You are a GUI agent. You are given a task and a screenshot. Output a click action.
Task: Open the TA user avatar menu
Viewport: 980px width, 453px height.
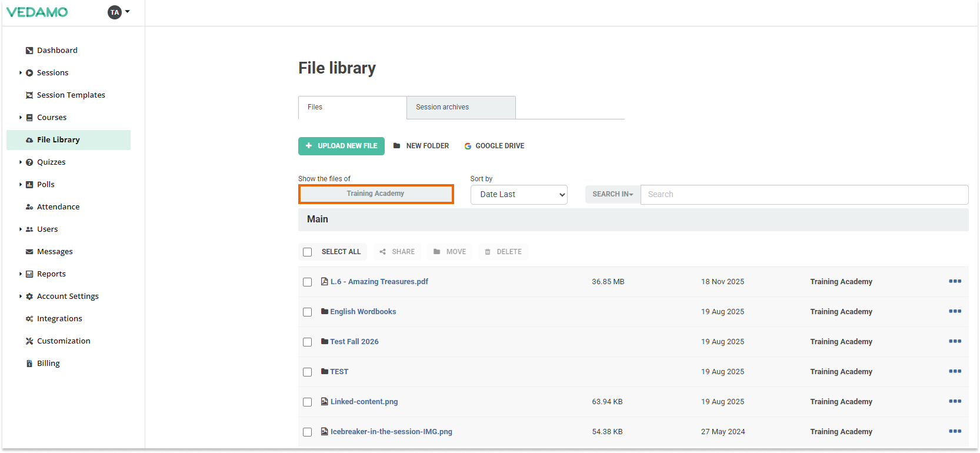(118, 12)
